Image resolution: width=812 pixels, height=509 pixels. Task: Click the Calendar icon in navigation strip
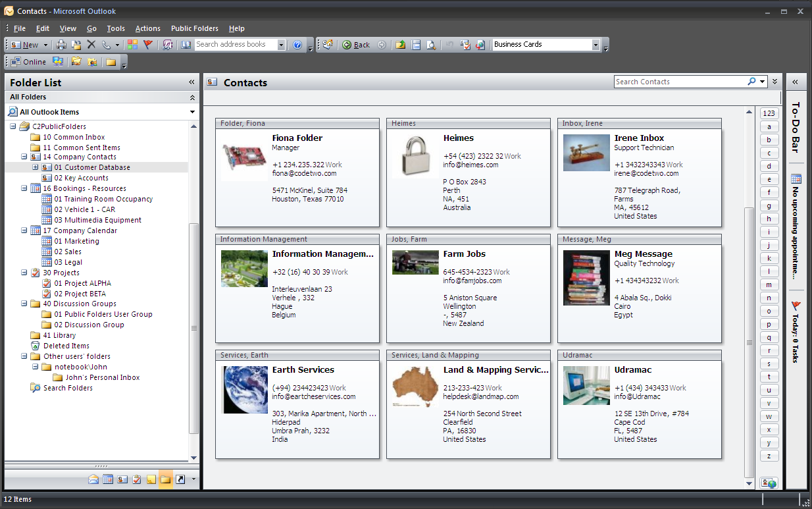point(108,479)
